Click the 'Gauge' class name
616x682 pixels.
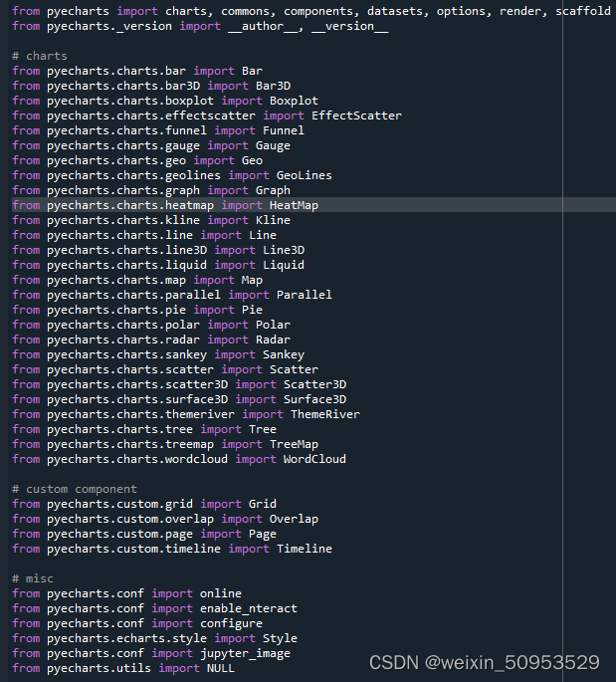[x=273, y=145]
